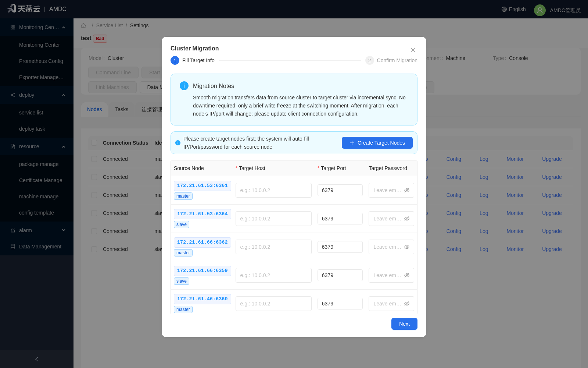
Task: Click the globe language icon
Action: [x=504, y=9]
